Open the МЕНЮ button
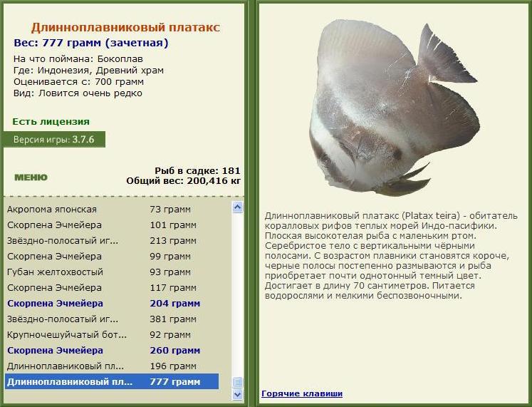This screenshot has height=407, width=532. click(x=31, y=177)
